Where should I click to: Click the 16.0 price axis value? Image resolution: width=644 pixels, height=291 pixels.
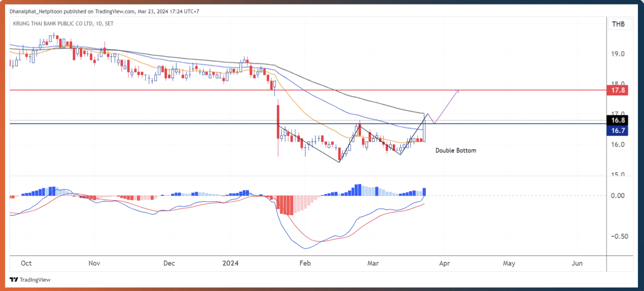618,145
